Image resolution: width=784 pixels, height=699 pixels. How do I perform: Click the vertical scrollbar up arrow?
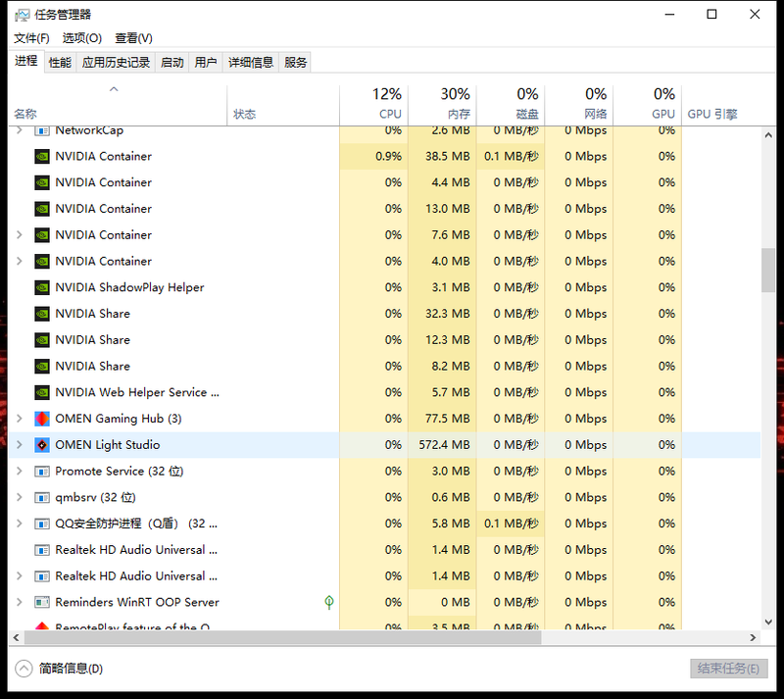click(x=768, y=135)
